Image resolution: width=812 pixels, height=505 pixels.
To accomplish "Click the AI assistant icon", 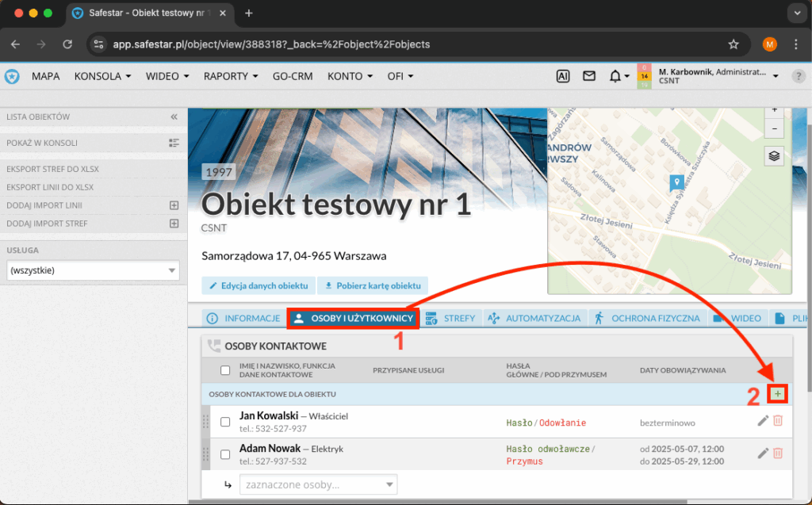I will click(563, 76).
